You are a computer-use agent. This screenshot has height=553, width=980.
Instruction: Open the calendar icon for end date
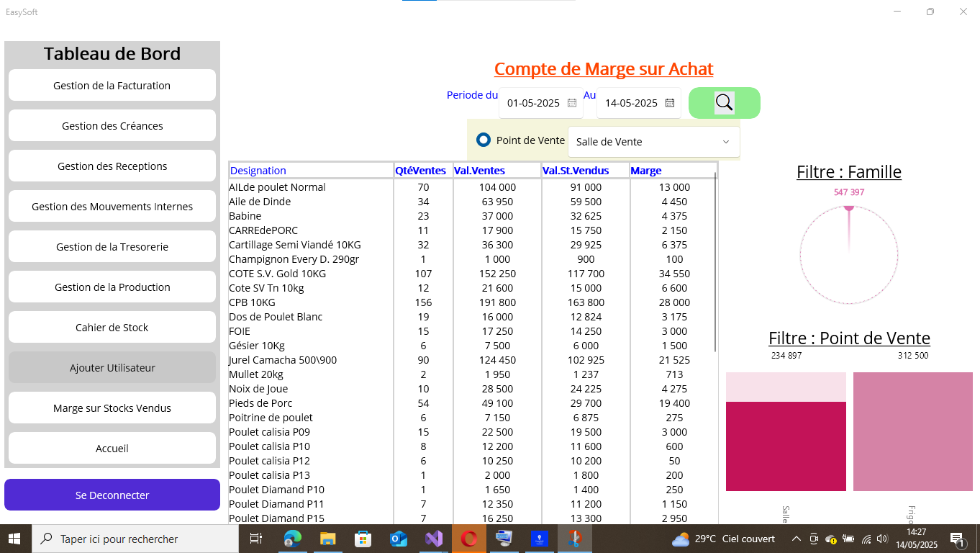(x=669, y=103)
